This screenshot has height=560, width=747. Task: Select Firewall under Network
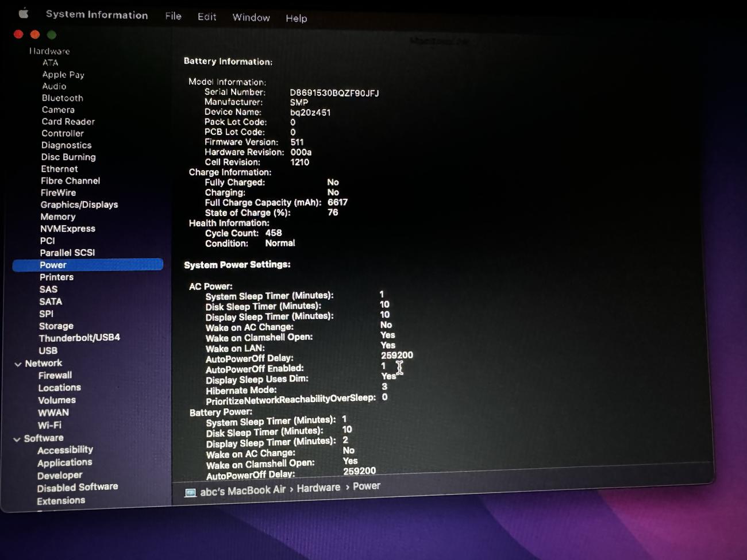coord(55,376)
